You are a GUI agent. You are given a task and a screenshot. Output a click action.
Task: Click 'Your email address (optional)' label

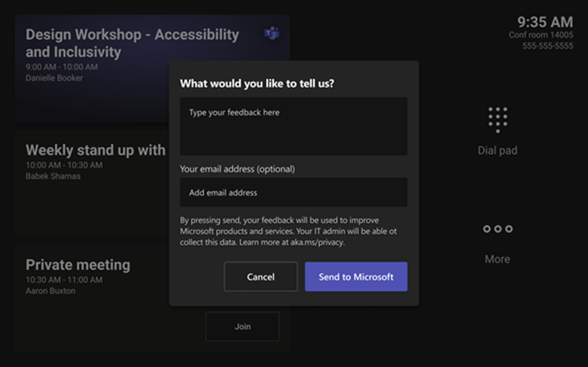point(237,169)
